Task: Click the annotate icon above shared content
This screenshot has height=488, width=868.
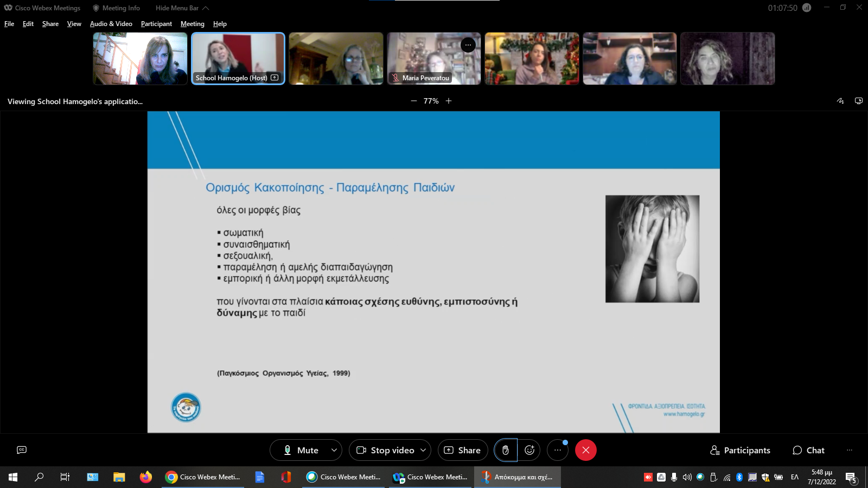Action: 840,101
